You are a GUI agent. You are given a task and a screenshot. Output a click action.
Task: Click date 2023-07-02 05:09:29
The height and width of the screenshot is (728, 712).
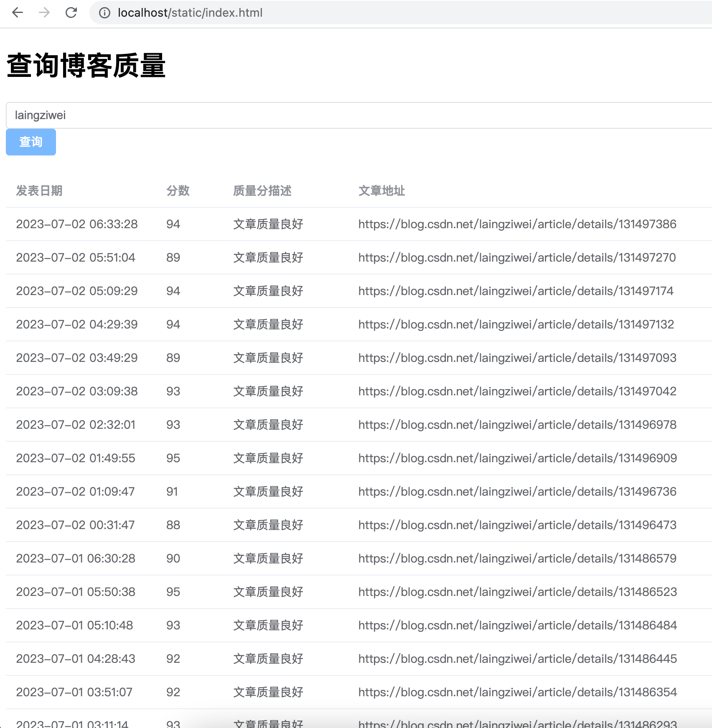[77, 291]
